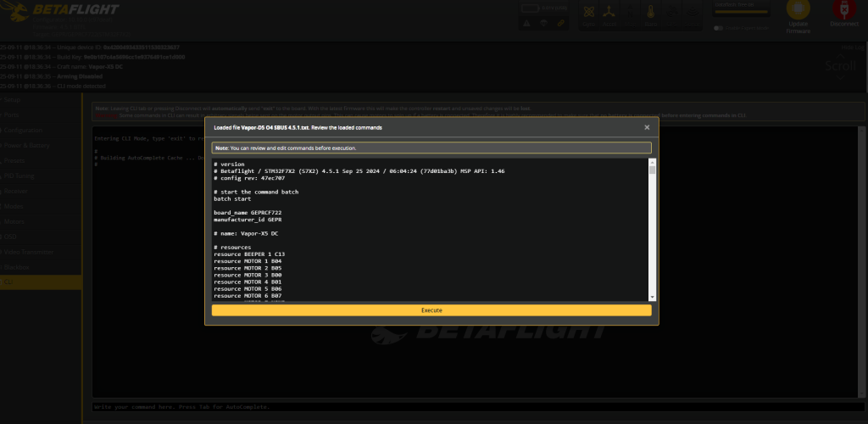The image size is (868, 424).
Task: Click the Dataflash free space bar
Action: pos(741,11)
